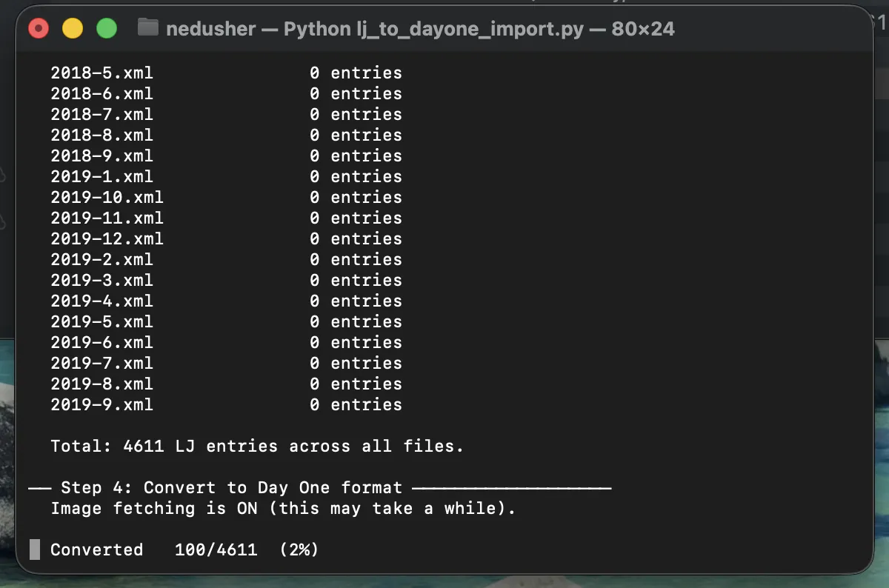Click the green zoom button on Terminal window
Viewport: 889px width, 588px height.
point(107,28)
